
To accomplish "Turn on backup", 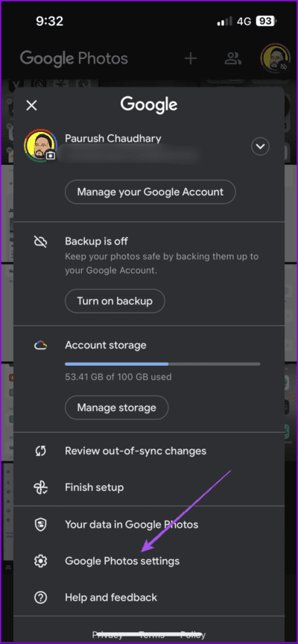I will click(115, 301).
